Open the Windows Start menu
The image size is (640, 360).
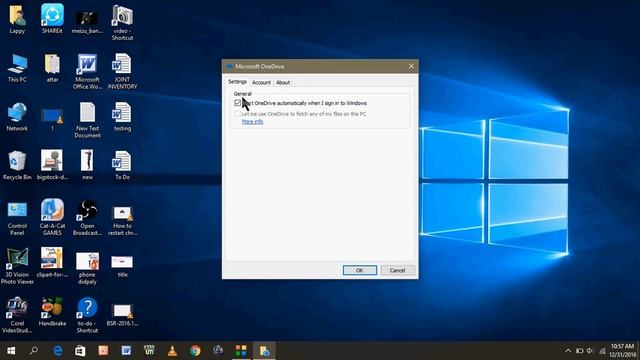coord(11,351)
